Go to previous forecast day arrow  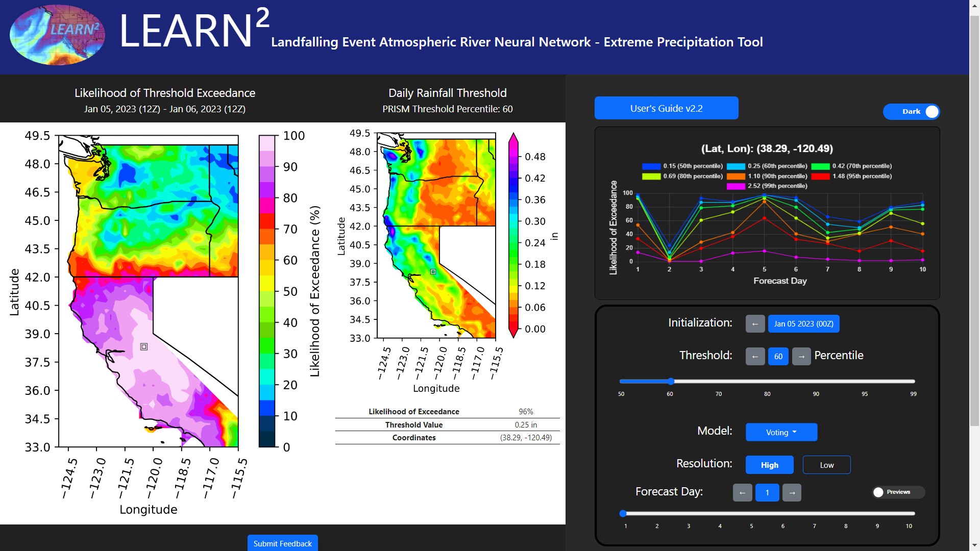click(x=743, y=492)
